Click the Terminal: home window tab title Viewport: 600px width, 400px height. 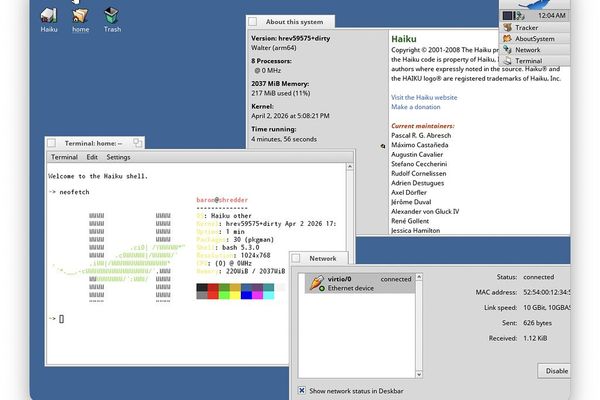click(93, 143)
